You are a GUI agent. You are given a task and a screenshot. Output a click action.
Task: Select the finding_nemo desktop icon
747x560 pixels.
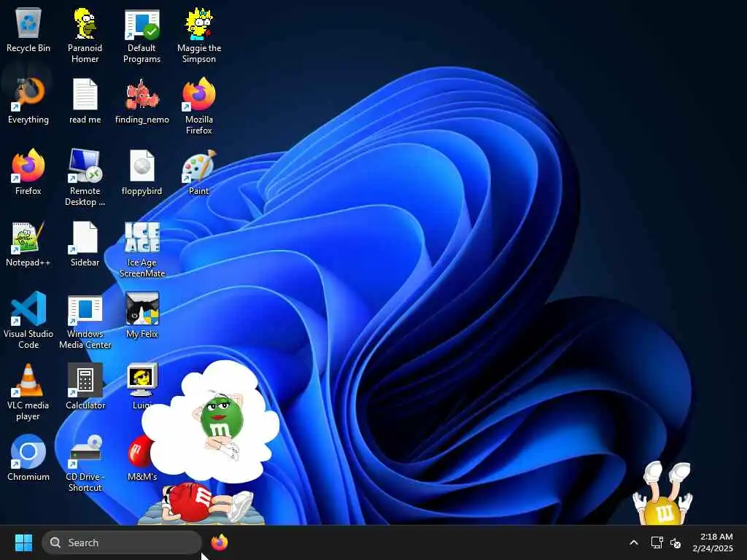pyautogui.click(x=142, y=101)
